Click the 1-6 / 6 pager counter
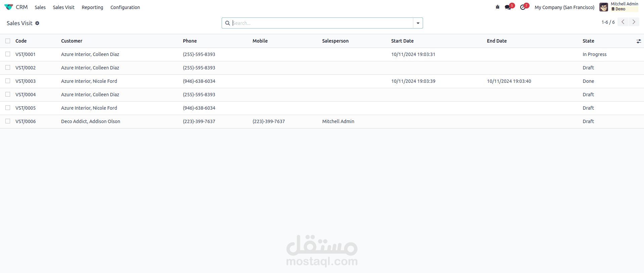 click(x=608, y=22)
